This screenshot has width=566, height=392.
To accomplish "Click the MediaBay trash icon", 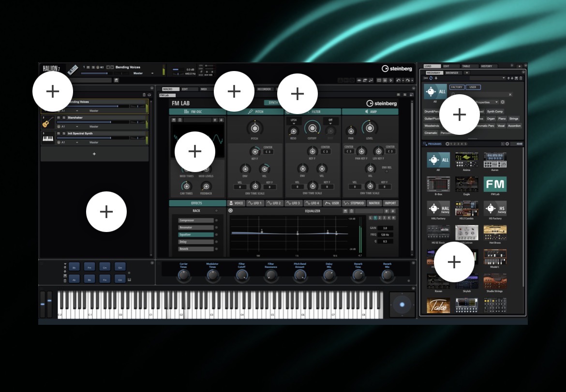I will click(521, 78).
